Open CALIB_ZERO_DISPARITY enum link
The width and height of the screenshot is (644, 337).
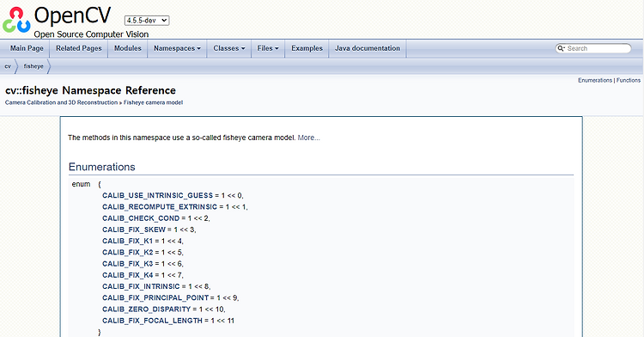coord(147,309)
